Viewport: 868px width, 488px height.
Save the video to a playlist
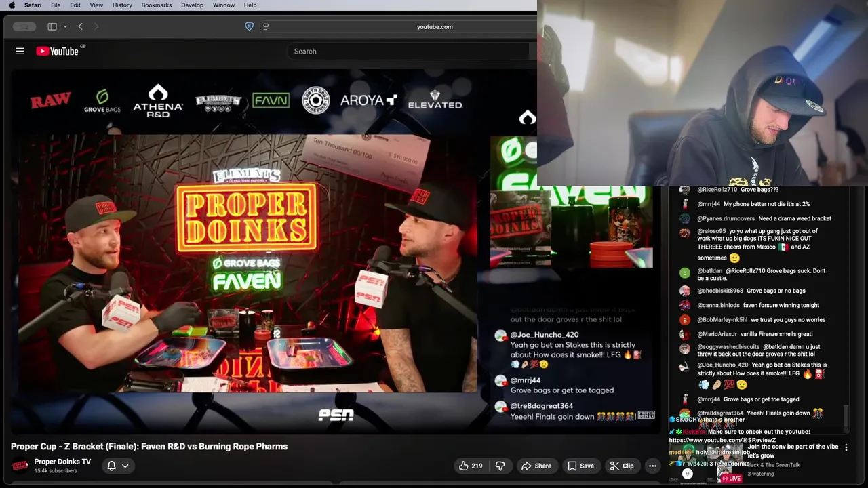tap(580, 466)
